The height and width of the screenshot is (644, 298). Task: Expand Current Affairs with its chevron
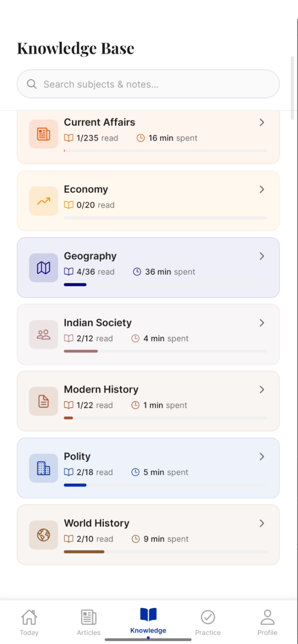click(262, 122)
